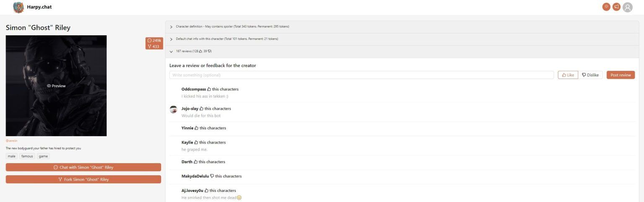Select the "male" tag
Image resolution: width=644 pixels, height=202 pixels.
tap(12, 156)
